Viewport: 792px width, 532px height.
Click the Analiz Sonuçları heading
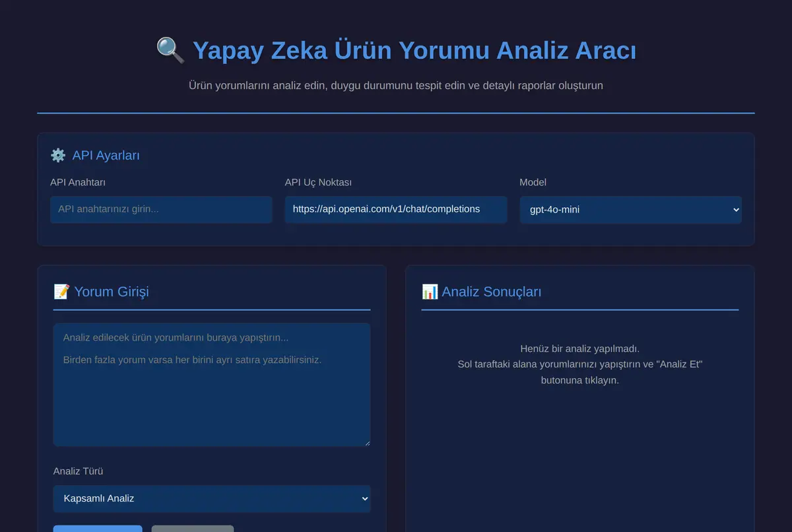492,291
